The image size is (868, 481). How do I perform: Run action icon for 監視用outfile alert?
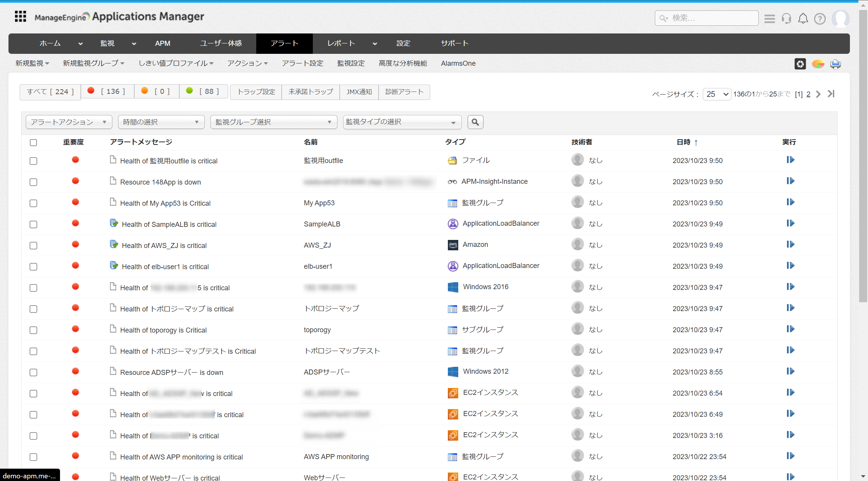tap(790, 160)
